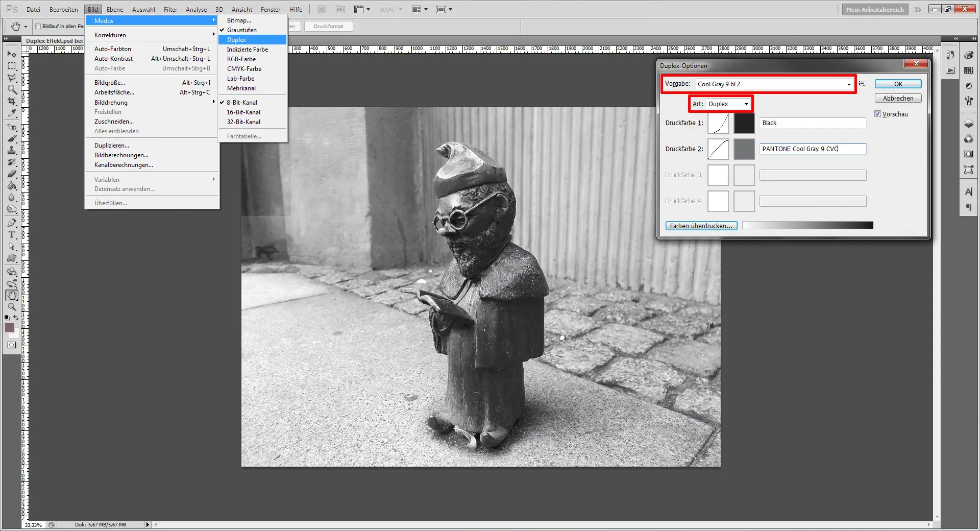
Task: Pick the Clone Stamp tool
Action: coord(12,150)
